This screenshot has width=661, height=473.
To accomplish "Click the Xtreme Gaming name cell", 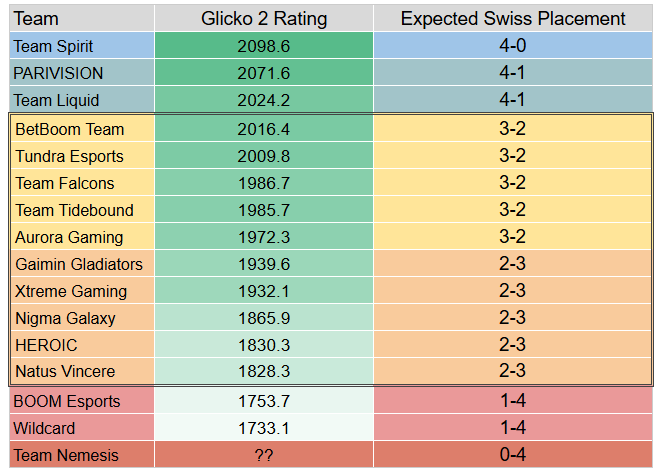I will click(x=83, y=290).
